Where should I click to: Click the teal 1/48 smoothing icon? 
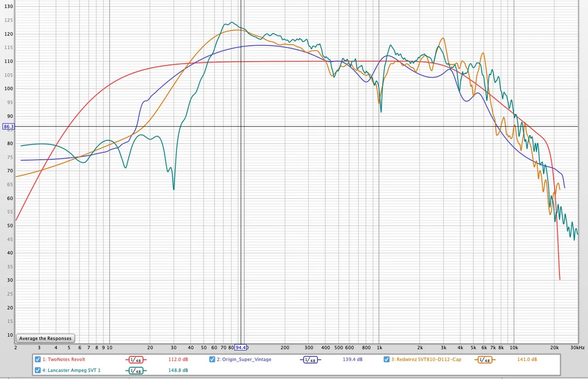(x=136, y=371)
